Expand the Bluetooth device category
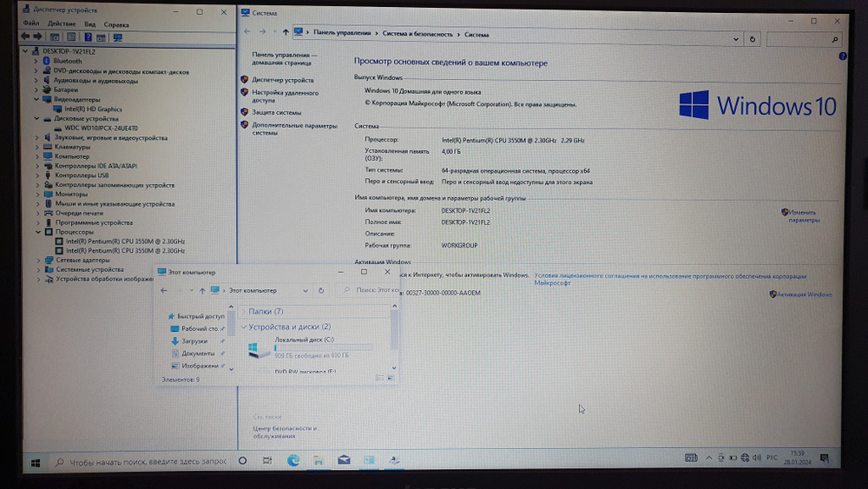 coord(36,61)
